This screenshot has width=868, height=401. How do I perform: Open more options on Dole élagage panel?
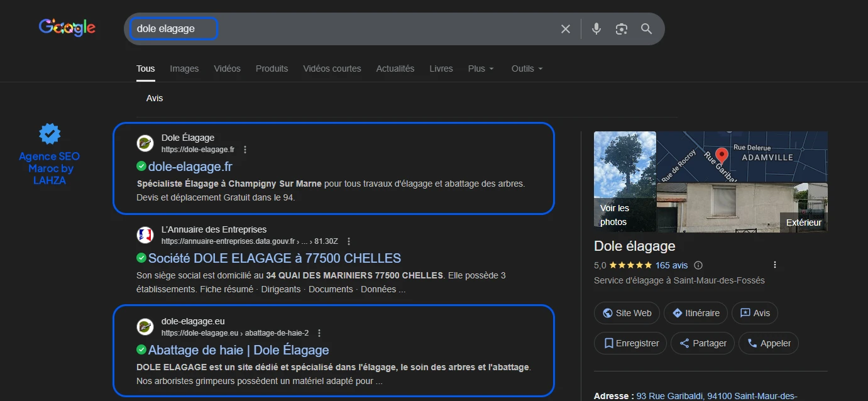[x=775, y=265]
